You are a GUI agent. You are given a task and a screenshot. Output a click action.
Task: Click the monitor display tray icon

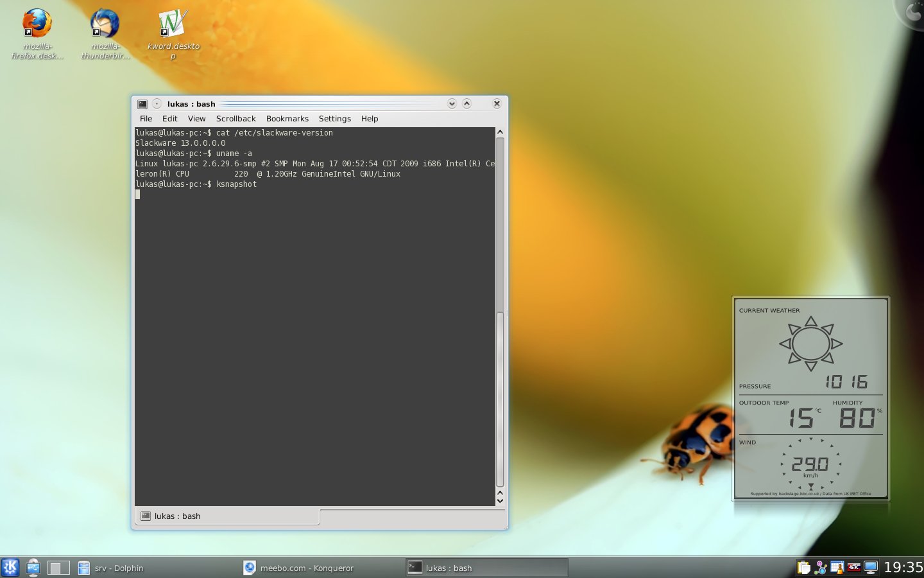point(871,568)
